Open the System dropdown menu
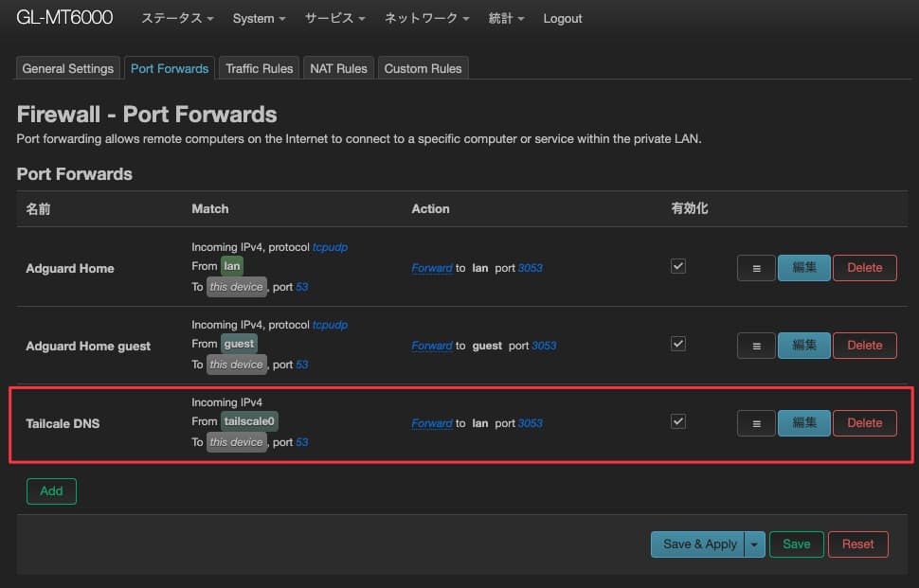 [x=260, y=19]
